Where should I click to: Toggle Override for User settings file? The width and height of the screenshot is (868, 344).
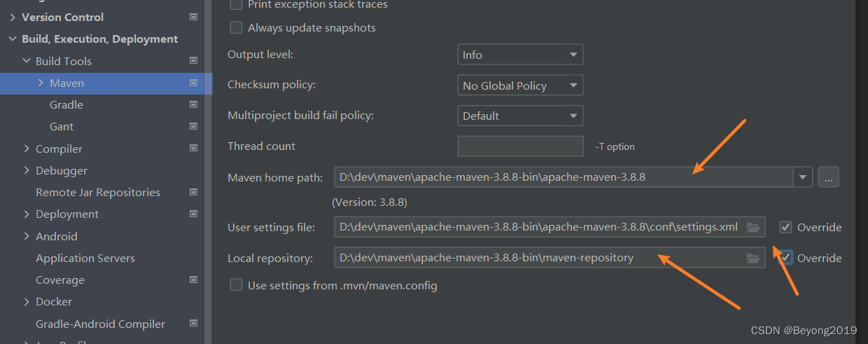(x=786, y=227)
